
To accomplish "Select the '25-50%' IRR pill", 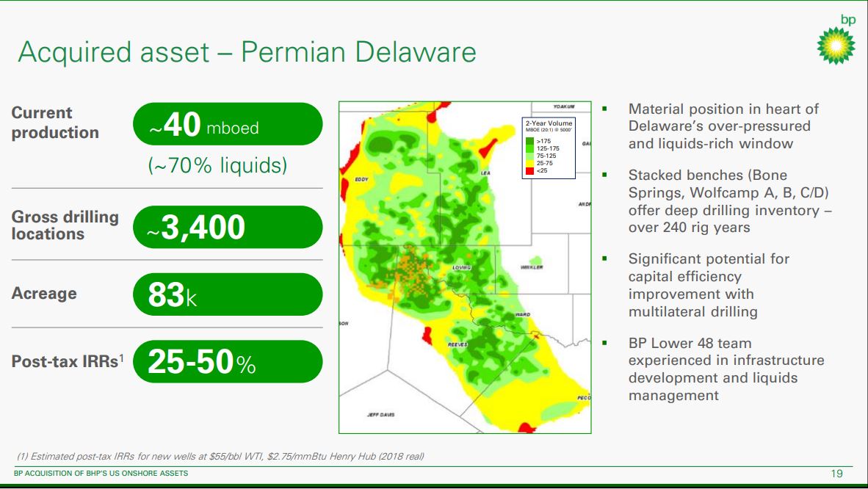I will pyautogui.click(x=228, y=362).
